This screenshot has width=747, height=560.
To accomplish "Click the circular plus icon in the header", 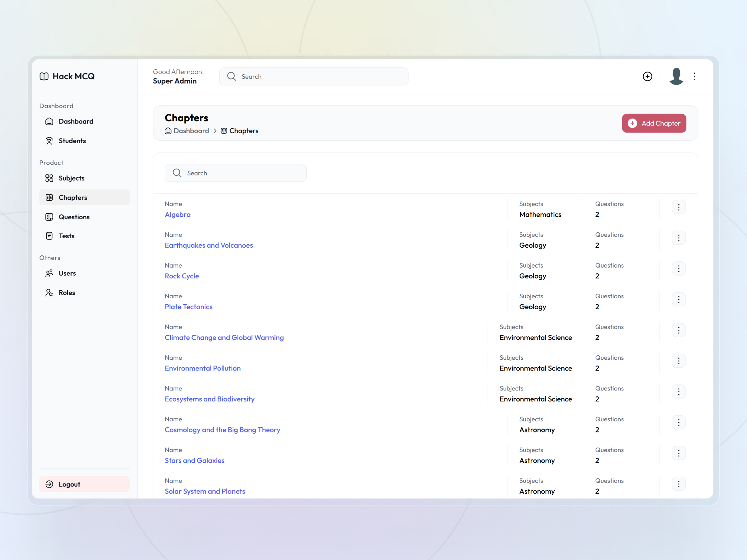I will [x=647, y=76].
